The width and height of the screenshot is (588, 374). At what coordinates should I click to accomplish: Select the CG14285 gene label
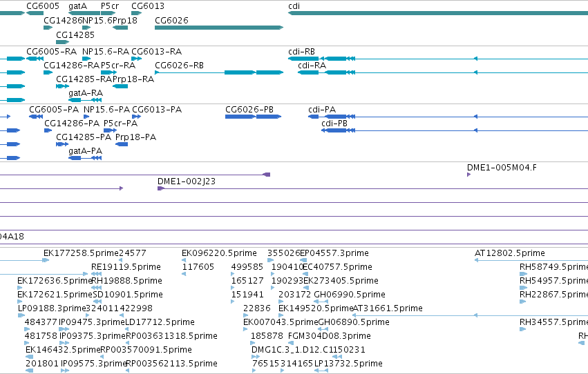75,35
